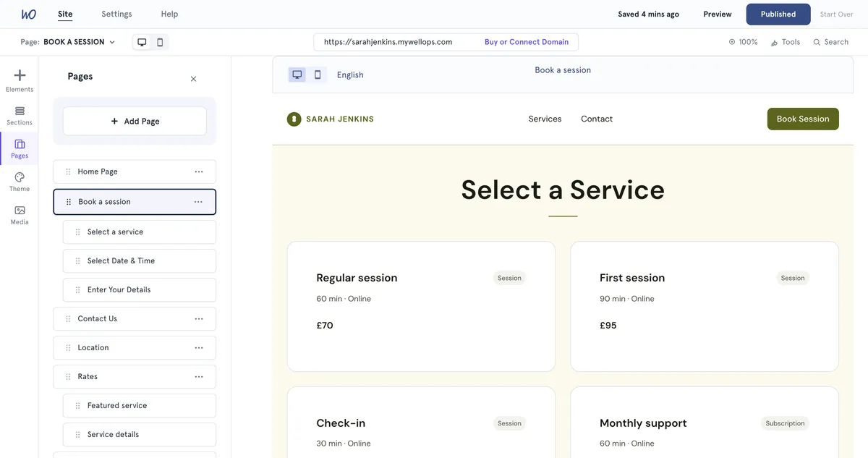This screenshot has height=458, width=868.
Task: Open the Tools menu
Action: coord(786,42)
